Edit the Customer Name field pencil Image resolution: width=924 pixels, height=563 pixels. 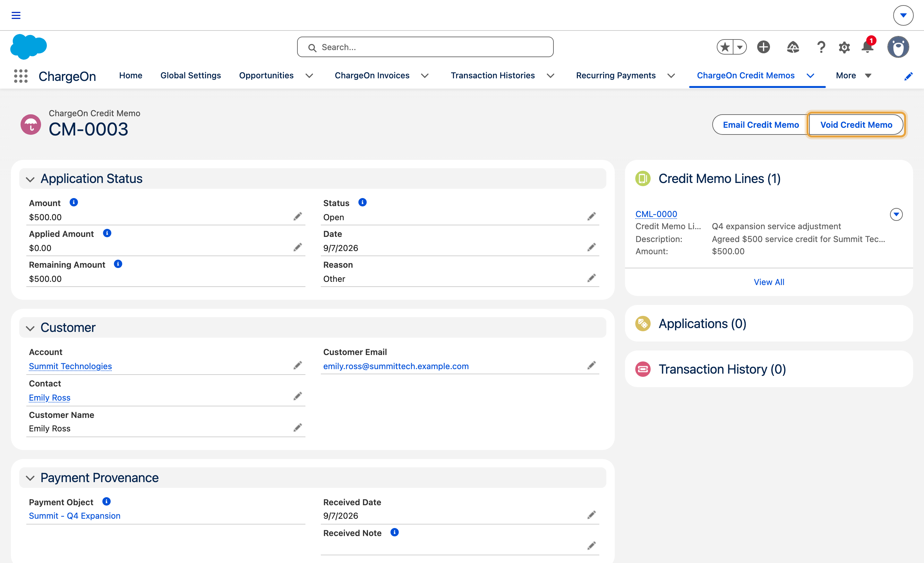tap(298, 428)
